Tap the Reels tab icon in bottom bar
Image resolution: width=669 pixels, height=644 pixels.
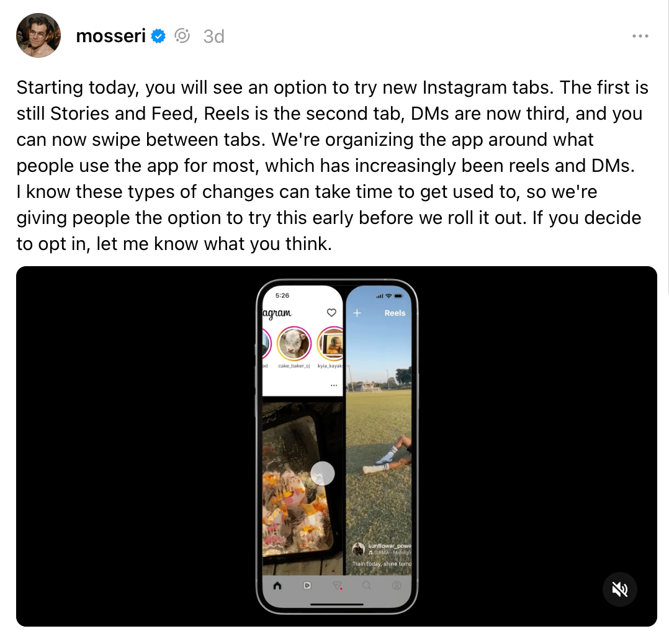(307, 586)
